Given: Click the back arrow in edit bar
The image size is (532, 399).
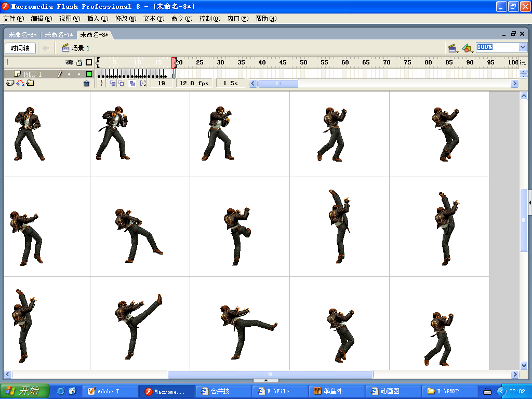Looking at the screenshot, I should coord(46,48).
